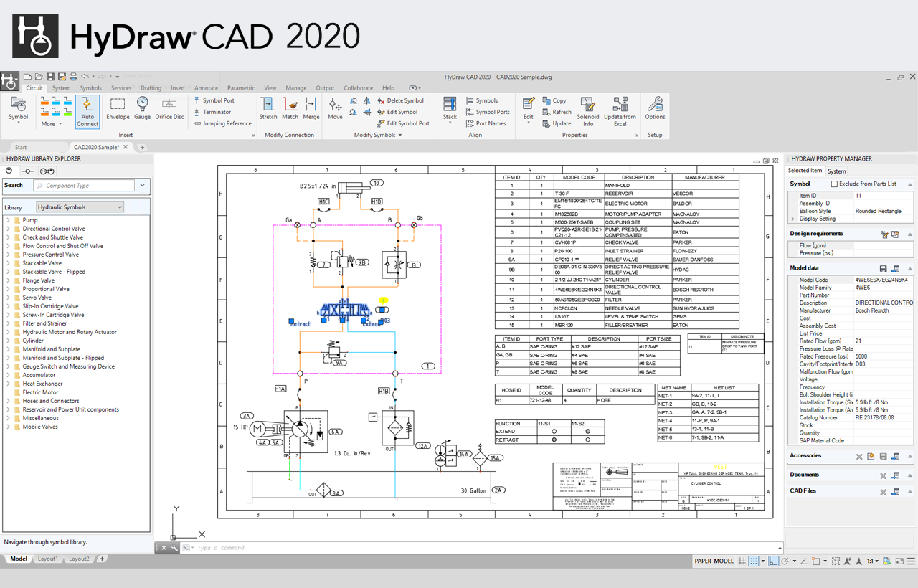
Task: Switch to the Symbols ribbon tab
Action: pyautogui.click(x=90, y=88)
